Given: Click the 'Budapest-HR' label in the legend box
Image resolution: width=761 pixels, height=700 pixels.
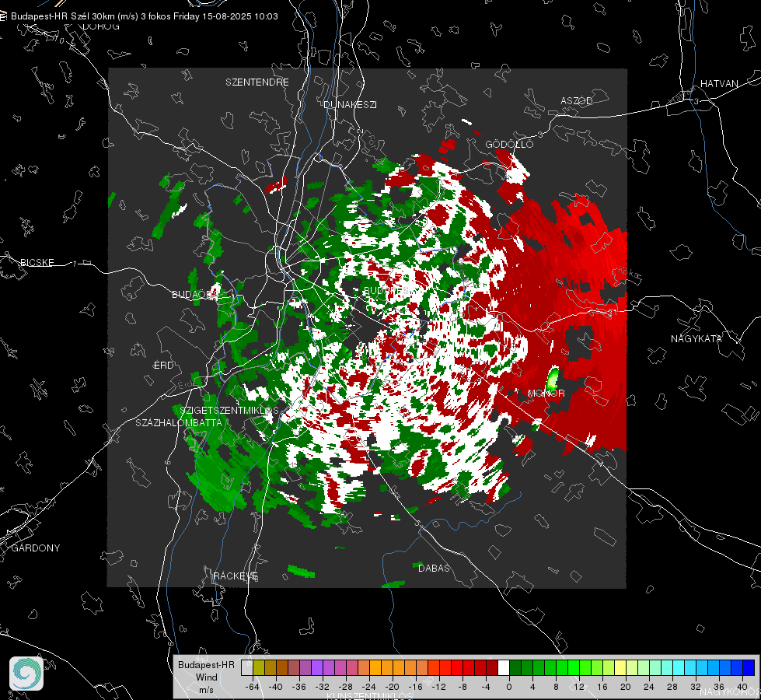Looking at the screenshot, I should (x=206, y=664).
